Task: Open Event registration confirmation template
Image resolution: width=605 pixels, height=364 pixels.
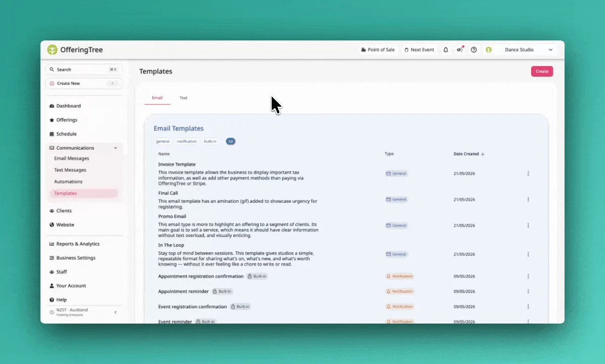Action: tap(193, 306)
